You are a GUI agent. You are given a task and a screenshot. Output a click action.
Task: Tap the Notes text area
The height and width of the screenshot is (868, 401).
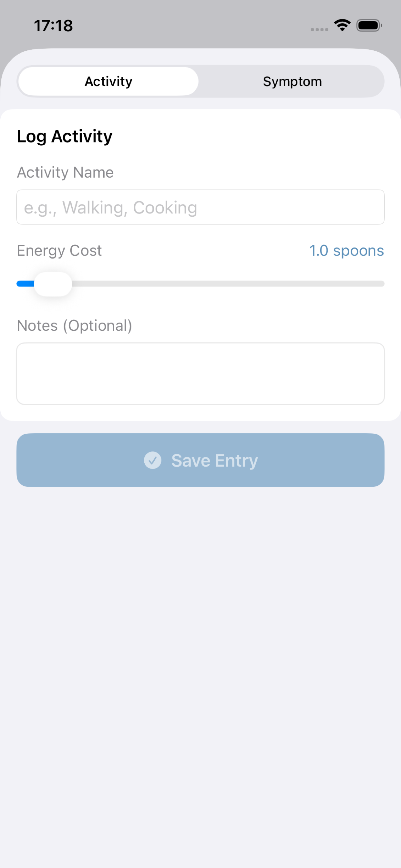(x=200, y=374)
